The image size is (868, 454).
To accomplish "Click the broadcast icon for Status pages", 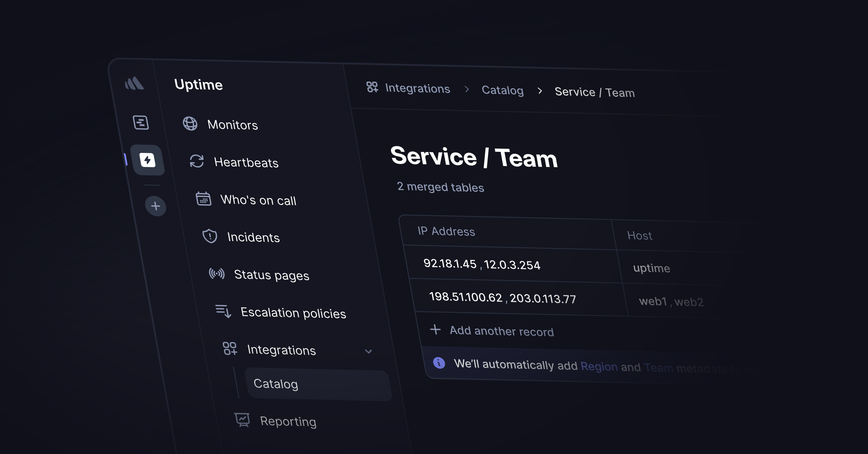I will [217, 274].
